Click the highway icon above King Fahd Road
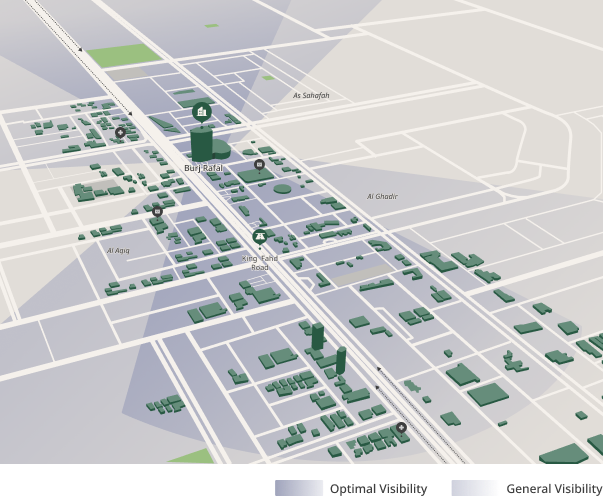Screen dimensions: 603x496 pos(260,236)
